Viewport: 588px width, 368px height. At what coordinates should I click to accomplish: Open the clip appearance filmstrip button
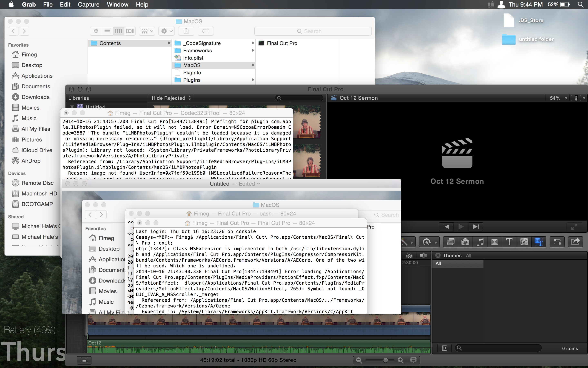pyautogui.click(x=413, y=360)
